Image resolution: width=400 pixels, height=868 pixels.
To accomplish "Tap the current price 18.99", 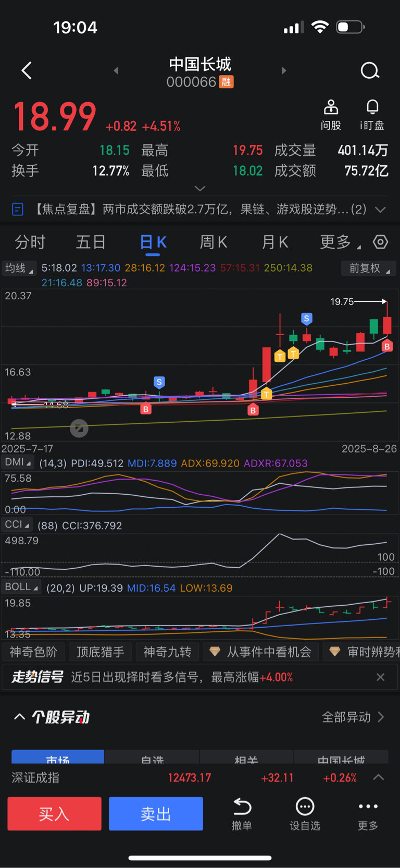I will [x=55, y=116].
